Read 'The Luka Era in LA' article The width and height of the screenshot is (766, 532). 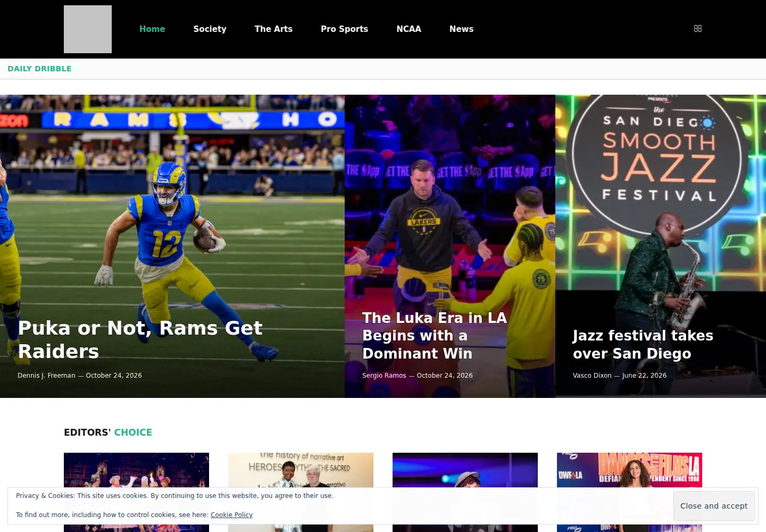(x=435, y=336)
